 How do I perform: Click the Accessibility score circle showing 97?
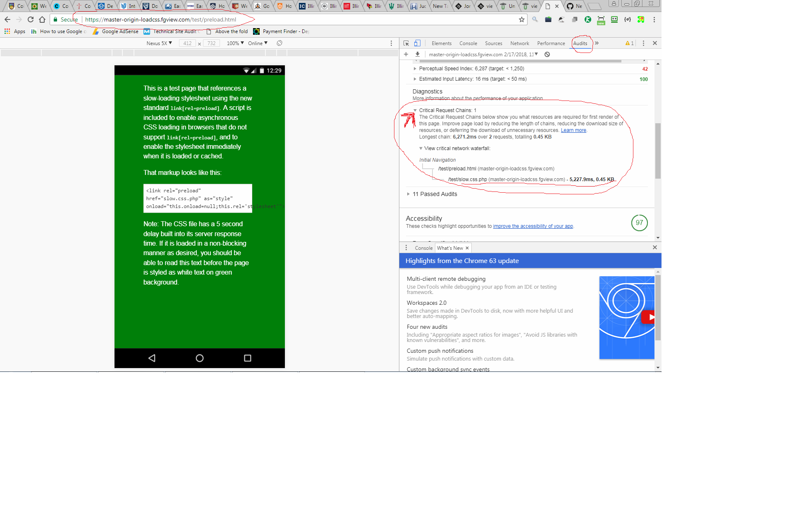pos(639,222)
